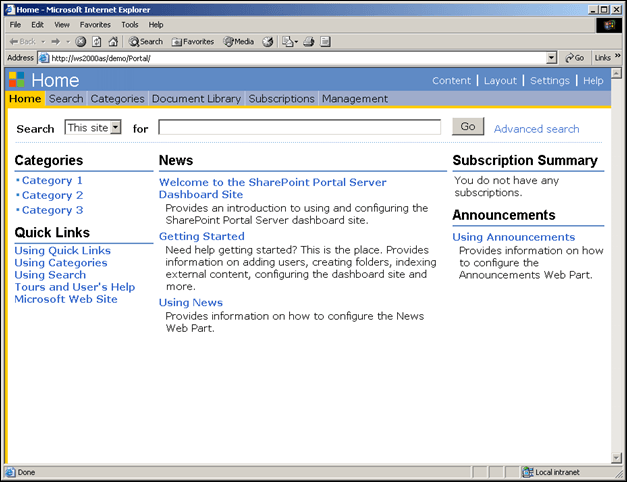This screenshot has width=627, height=482.
Task: Click the portal Help link in header
Action: [x=593, y=81]
